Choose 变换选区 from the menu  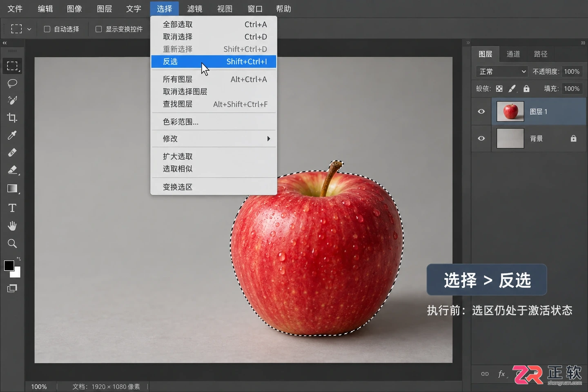click(x=214, y=187)
